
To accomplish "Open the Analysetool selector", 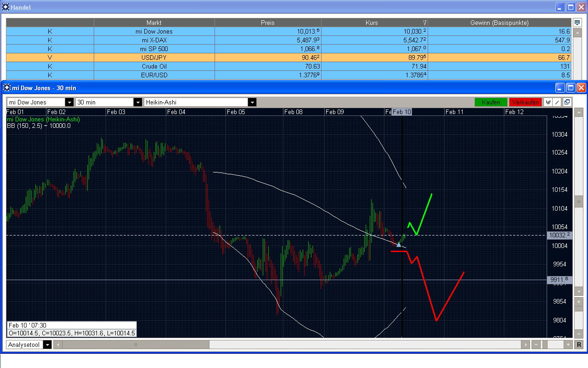I will [x=46, y=344].
